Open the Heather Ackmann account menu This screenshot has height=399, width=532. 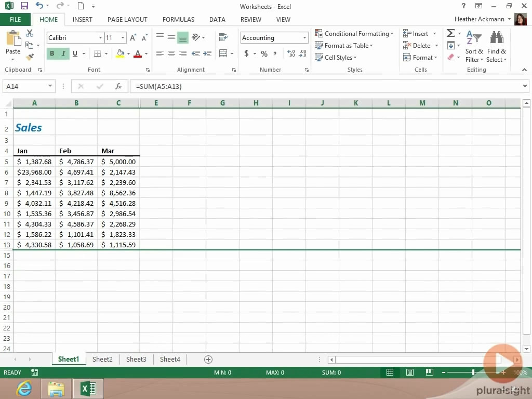point(483,19)
